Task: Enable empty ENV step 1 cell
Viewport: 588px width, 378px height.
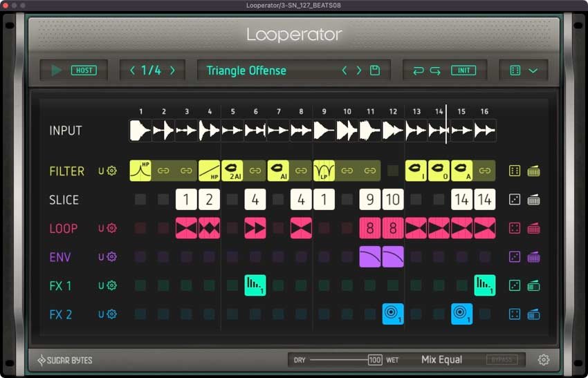Action: coord(140,257)
